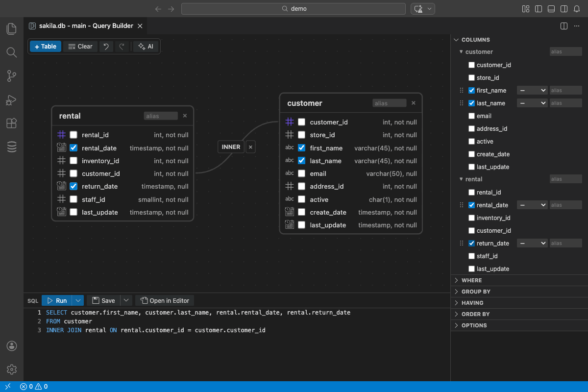This screenshot has width=588, height=392.
Task: Check the staff_id column in the COLUMNS panel
Action: pyautogui.click(x=471, y=256)
